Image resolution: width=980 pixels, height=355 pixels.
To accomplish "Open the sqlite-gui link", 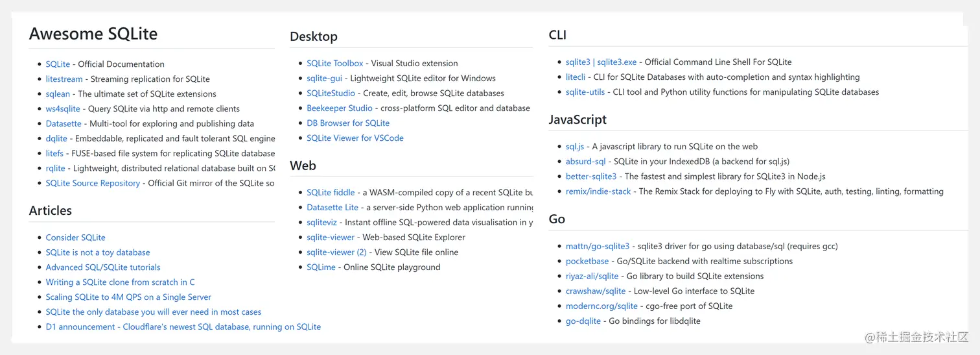I will click(x=324, y=79).
